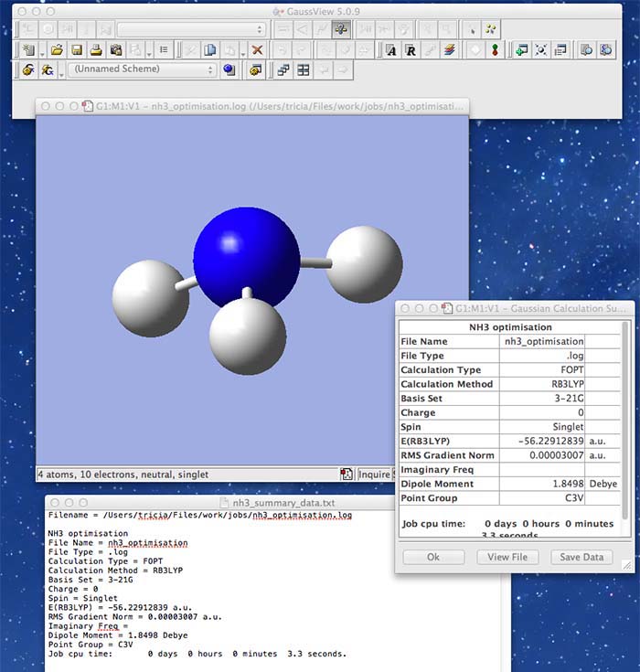Toggle the cascade windows button

click(283, 69)
